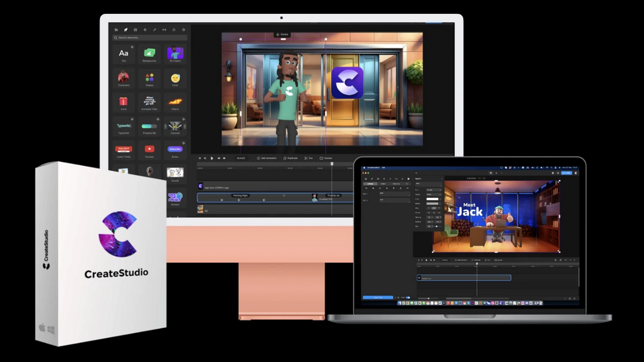Viewport: 644px width, 362px height.
Task: Select the BG timeline layer thumbnail
Action: pos(201,209)
